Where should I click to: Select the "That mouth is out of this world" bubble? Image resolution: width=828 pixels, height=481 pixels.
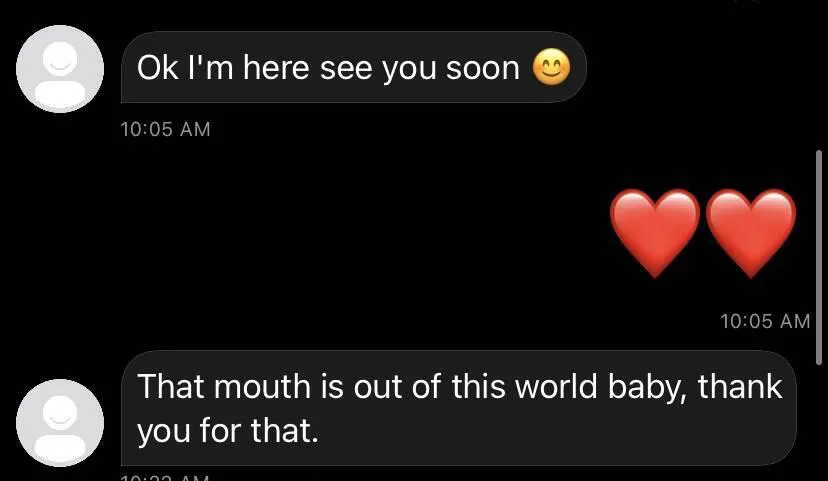click(459, 408)
